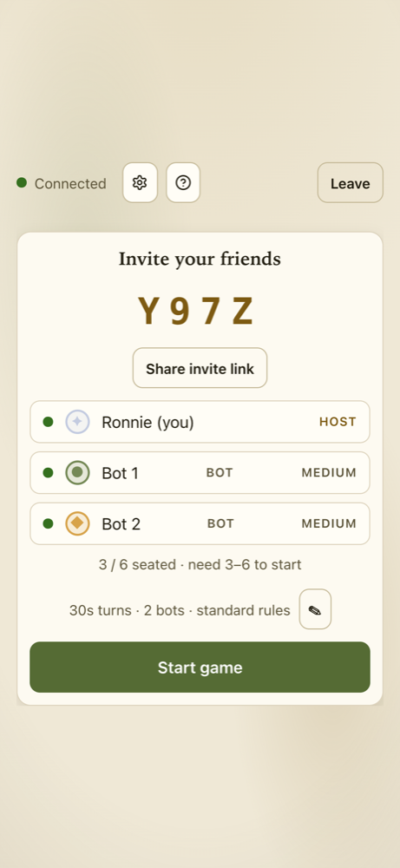Click the pencil edit rules icon
Viewport: 400px width, 868px height.
[x=315, y=609]
